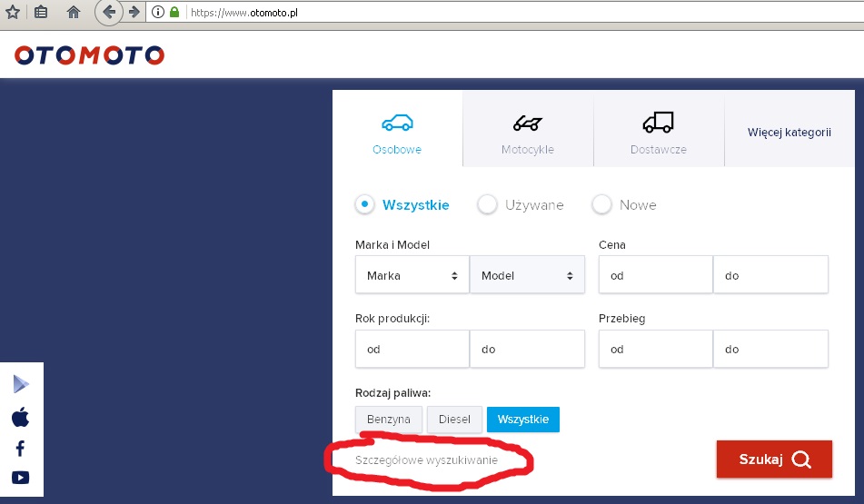This screenshot has height=504, width=864.
Task: Open Szczegółowe wyszukiwanie link
Action: point(426,460)
